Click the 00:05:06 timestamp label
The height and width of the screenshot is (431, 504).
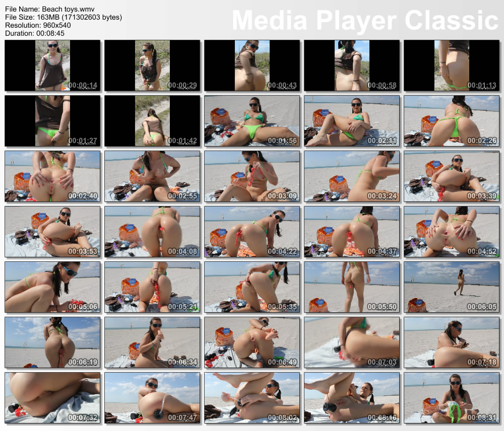coord(82,307)
